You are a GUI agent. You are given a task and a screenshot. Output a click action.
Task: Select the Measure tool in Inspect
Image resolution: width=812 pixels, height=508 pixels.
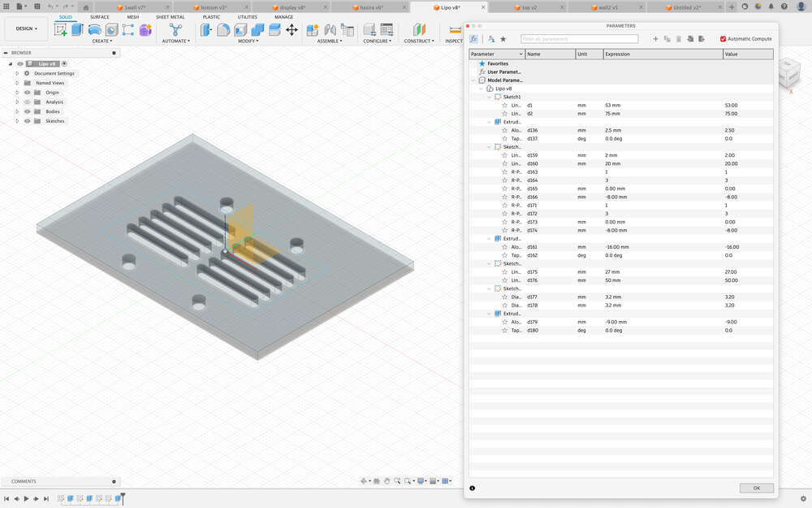pyautogui.click(x=456, y=29)
